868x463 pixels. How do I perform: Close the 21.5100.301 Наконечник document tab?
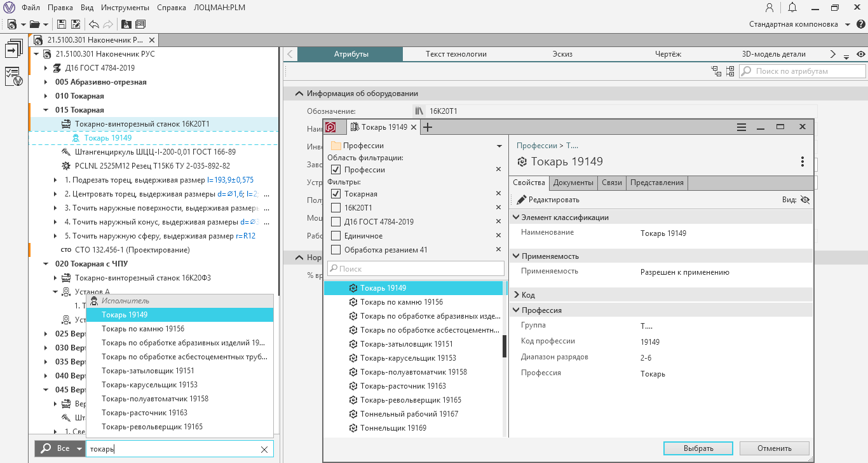152,39
